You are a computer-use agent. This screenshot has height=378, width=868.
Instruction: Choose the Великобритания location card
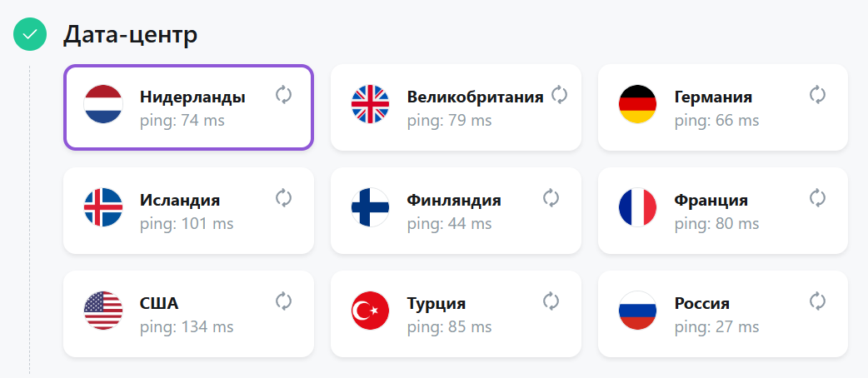[x=456, y=107]
